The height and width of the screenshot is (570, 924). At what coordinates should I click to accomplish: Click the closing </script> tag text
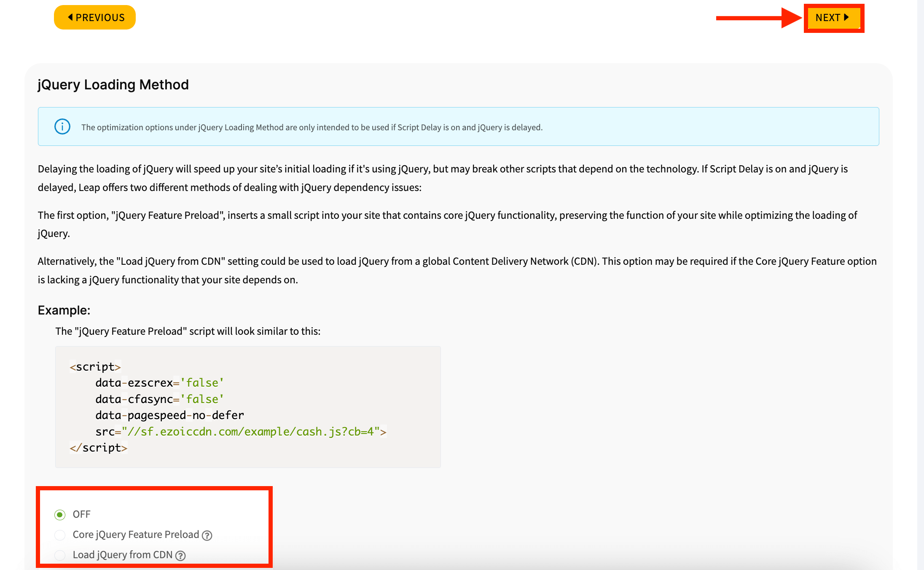point(99,448)
